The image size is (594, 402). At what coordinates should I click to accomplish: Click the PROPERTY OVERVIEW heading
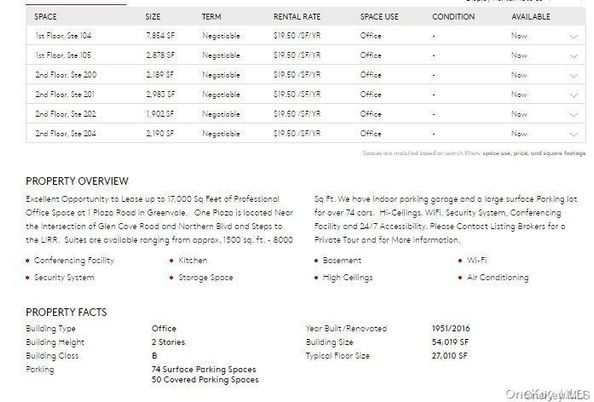pos(77,181)
